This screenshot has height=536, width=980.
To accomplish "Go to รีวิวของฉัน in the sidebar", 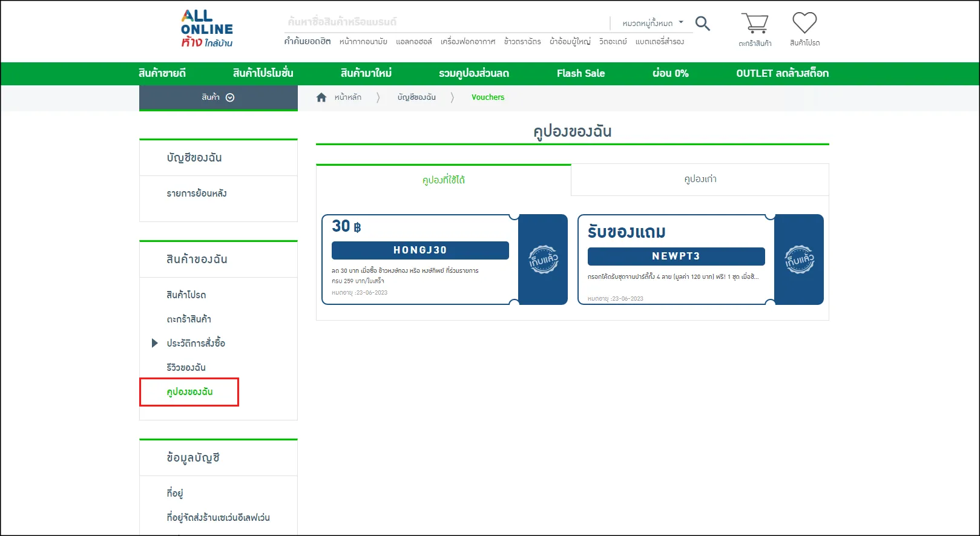I will click(x=186, y=367).
